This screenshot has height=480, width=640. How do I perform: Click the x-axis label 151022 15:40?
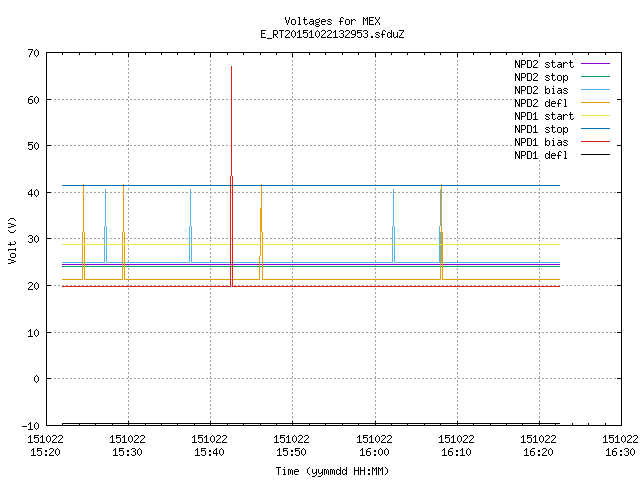(x=209, y=446)
